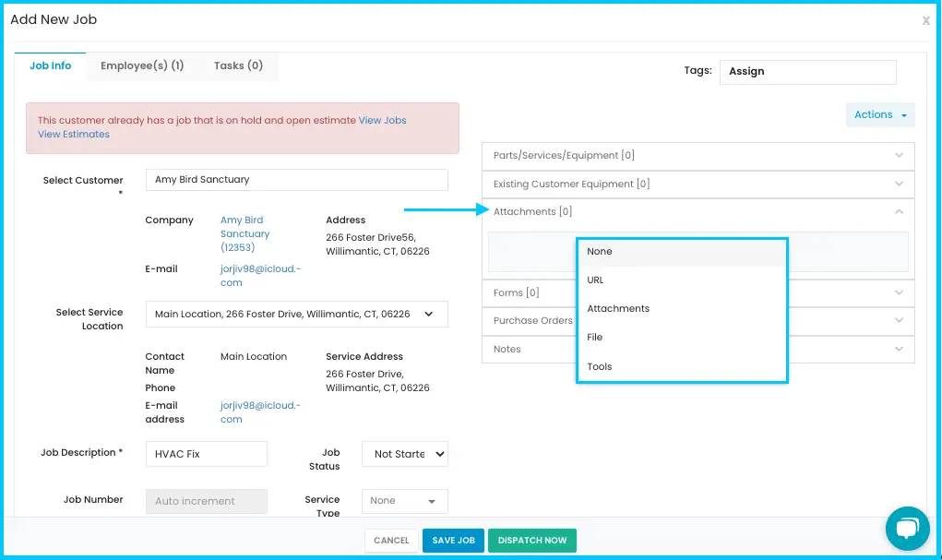Viewport: 942px width, 560px height.
Task: Open the Job Status dropdown
Action: [405, 454]
